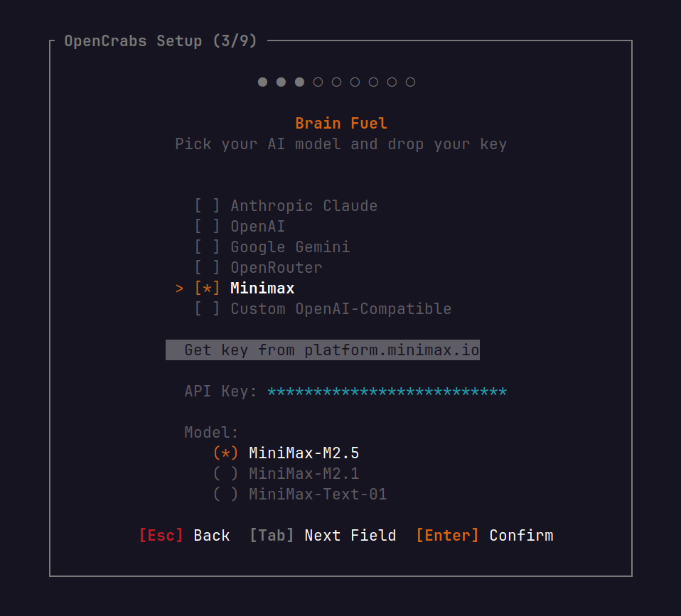Check the Anthropic Claude provider checkbox
The image size is (681, 616).
[207, 206]
